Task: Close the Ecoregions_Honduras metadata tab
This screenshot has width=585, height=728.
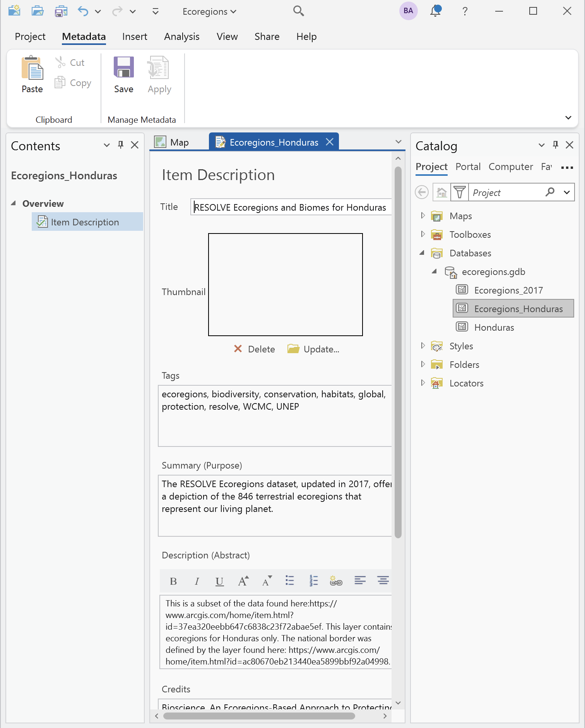Action: [x=330, y=142]
